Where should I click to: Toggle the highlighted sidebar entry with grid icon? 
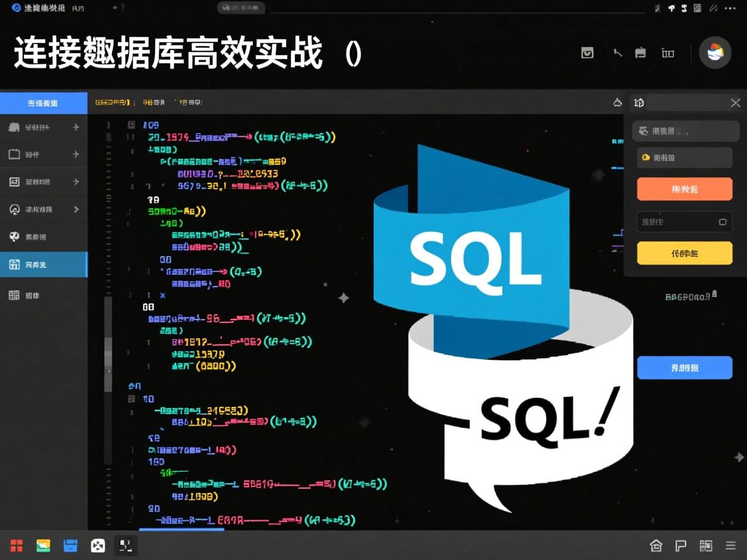(42, 264)
